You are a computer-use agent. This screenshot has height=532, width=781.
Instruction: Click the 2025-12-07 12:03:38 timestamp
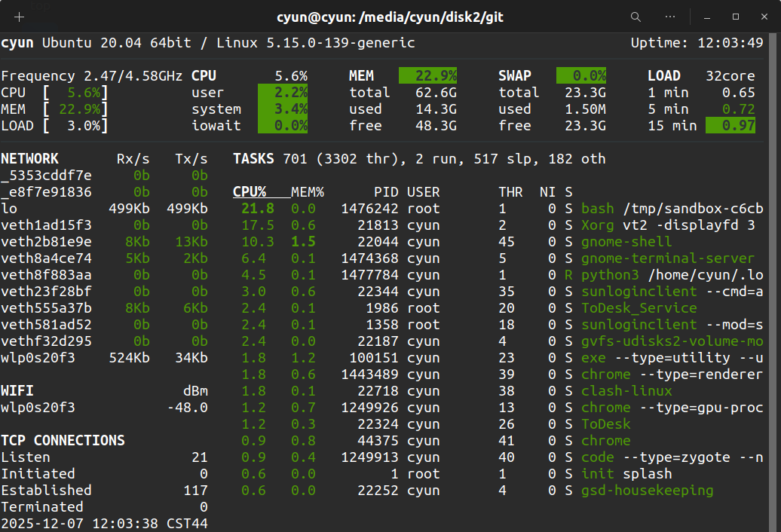pyautogui.click(x=79, y=524)
